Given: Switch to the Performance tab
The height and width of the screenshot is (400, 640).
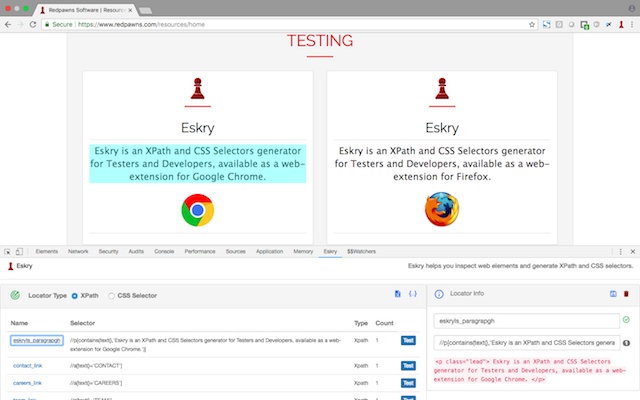Looking at the screenshot, I should point(200,251).
